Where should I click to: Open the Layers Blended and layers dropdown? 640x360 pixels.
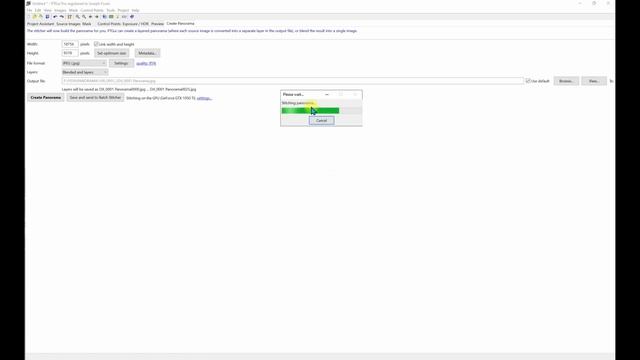(x=85, y=72)
